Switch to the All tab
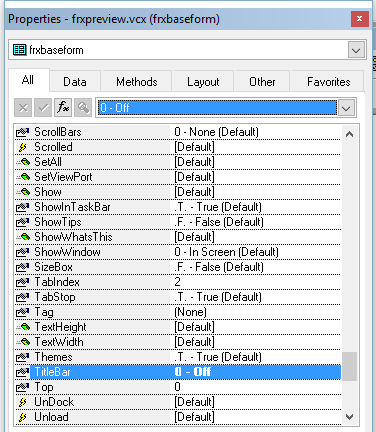Image resolution: width=376 pixels, height=432 pixels. click(28, 80)
